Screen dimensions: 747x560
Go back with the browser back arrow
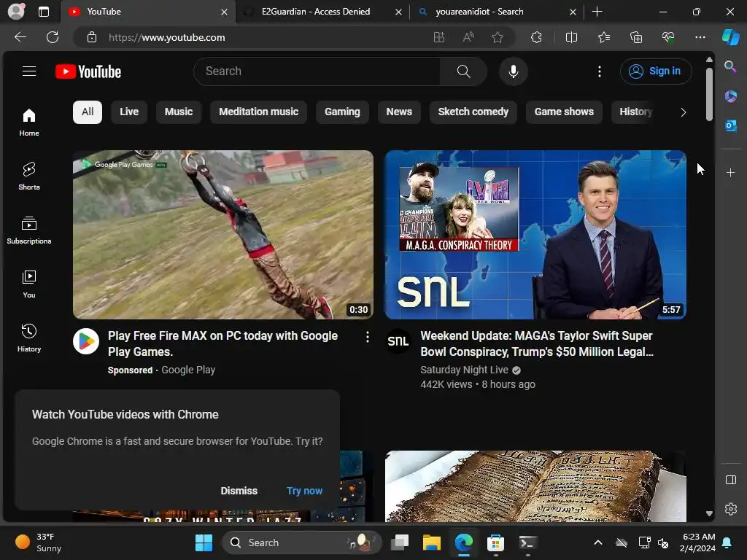click(20, 37)
